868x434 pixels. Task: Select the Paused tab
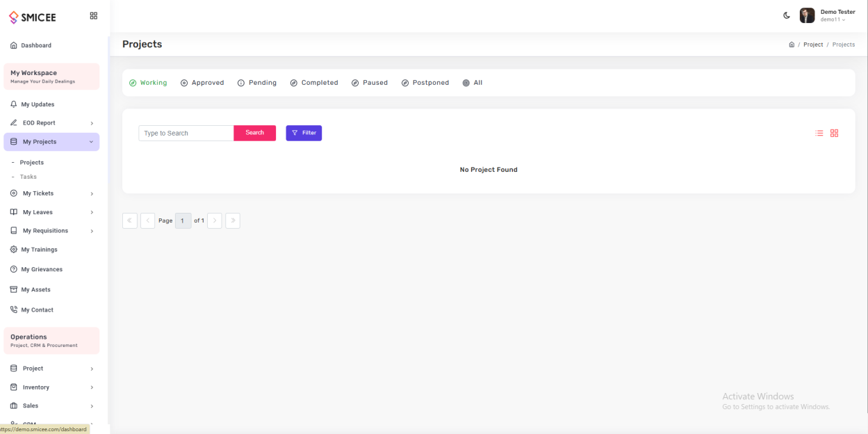pyautogui.click(x=370, y=83)
